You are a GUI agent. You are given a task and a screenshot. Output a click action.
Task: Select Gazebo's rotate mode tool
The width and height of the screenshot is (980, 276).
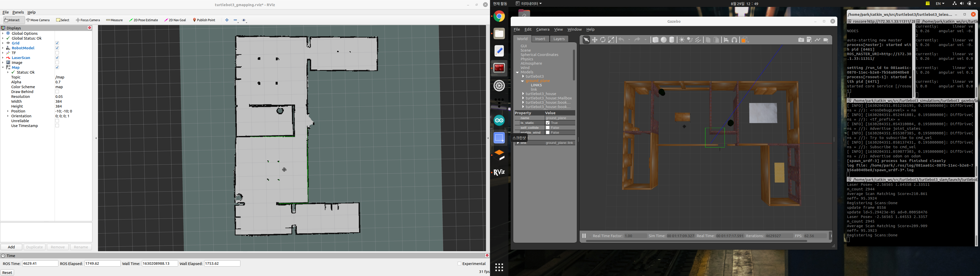tap(603, 40)
